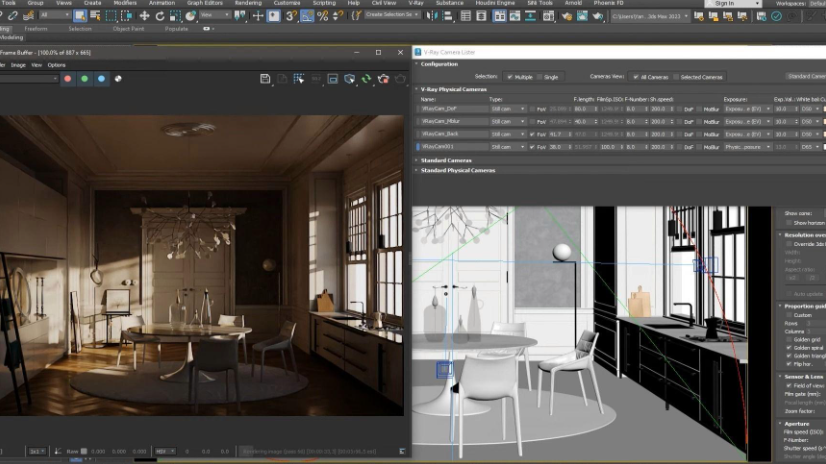Open the Rendered Frame Window icon
Viewport: 826px width, 464px height.
click(x=582, y=16)
